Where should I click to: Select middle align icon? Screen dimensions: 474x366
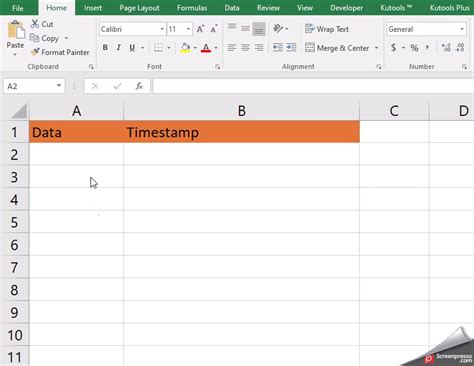tap(245, 29)
